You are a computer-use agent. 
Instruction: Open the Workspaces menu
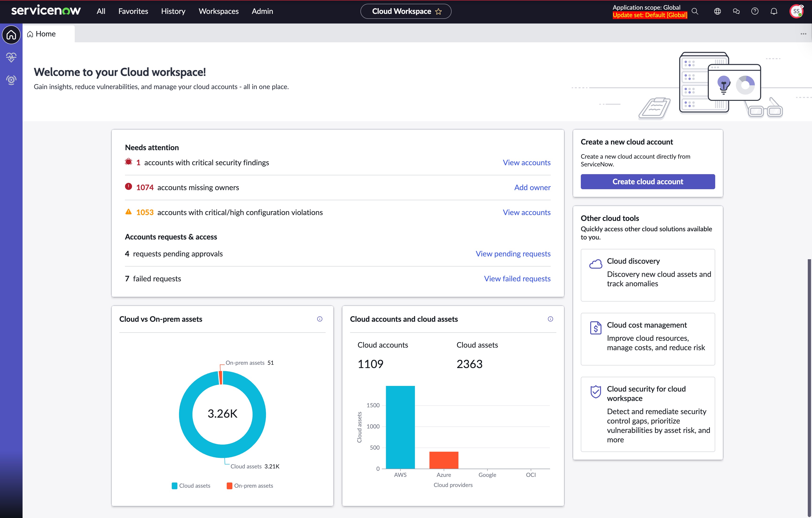click(219, 11)
